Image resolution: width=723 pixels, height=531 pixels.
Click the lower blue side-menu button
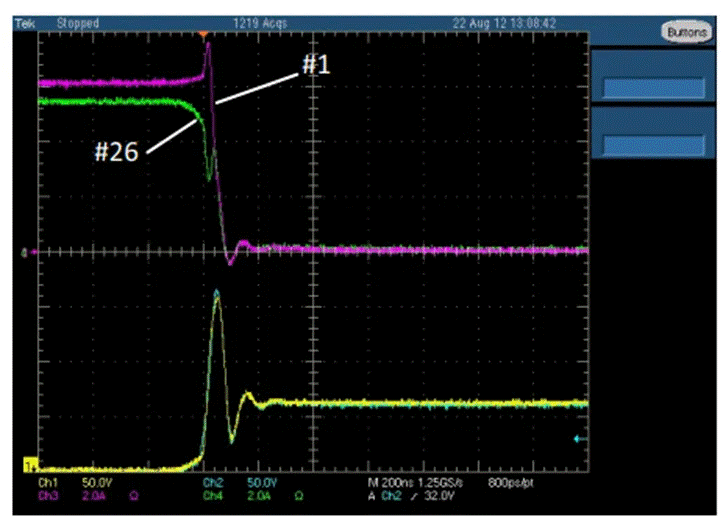(654, 145)
